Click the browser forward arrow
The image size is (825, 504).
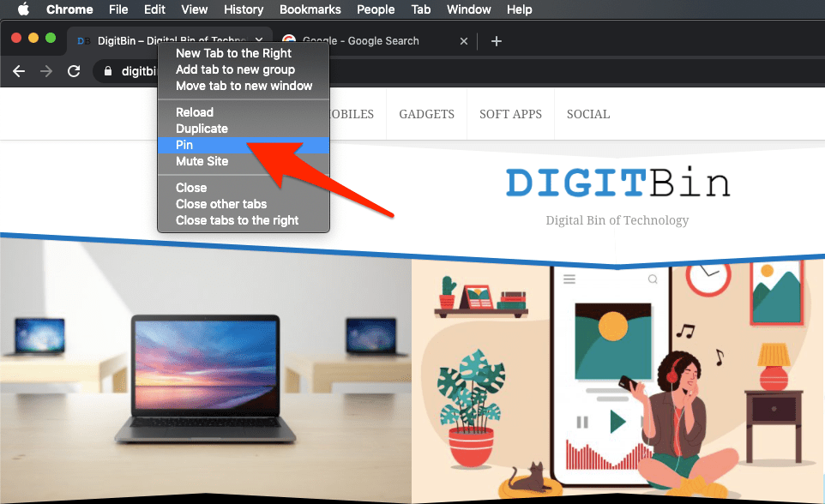[46, 71]
